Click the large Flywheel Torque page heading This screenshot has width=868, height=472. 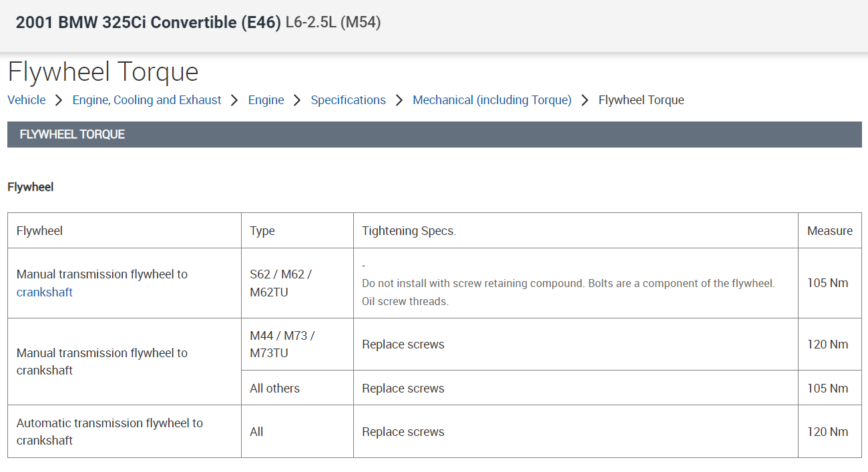click(x=103, y=71)
